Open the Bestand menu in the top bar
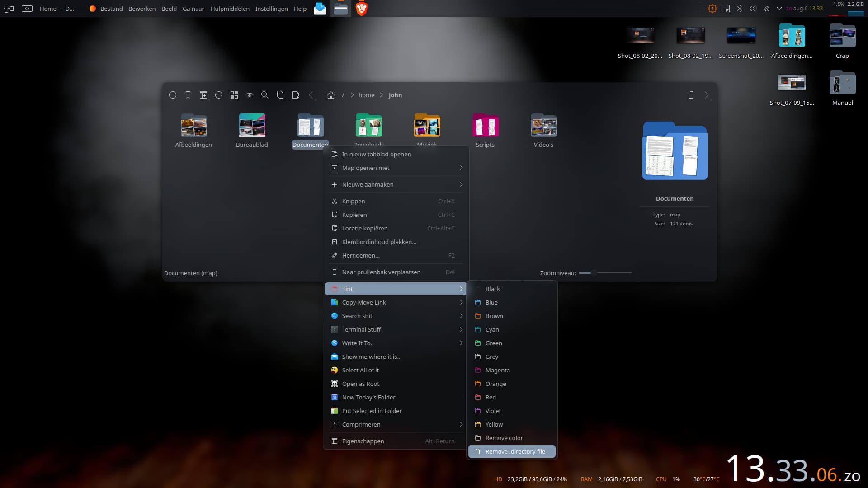Image resolution: width=868 pixels, height=488 pixels. point(111,9)
